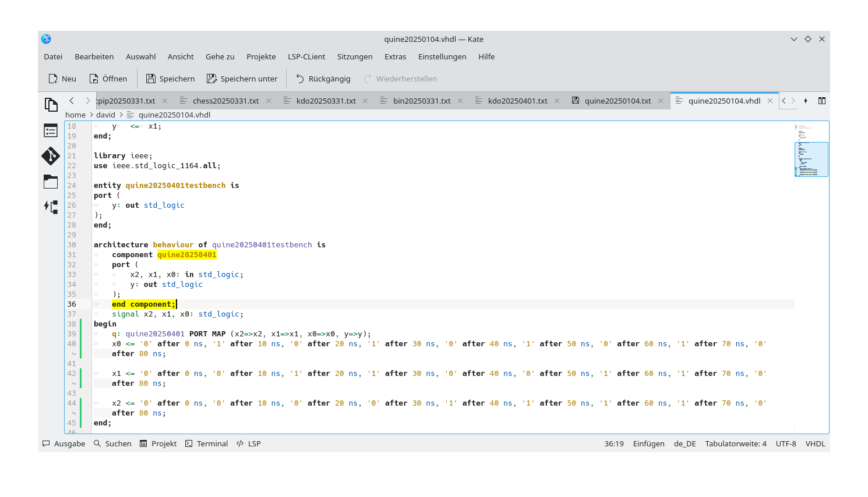Screen dimensions: 868x497
Task: Click Speichern unter to save with a new name
Action: [242, 79]
